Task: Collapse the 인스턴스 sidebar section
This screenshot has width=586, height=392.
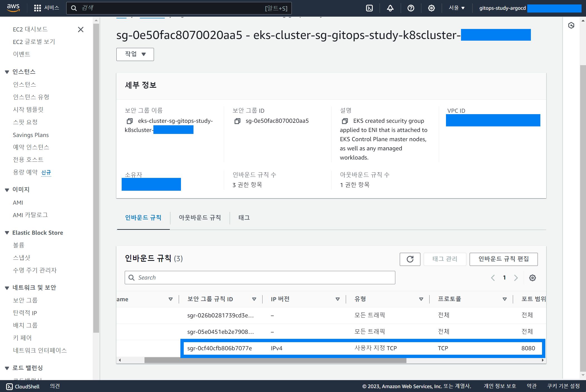Action: point(7,72)
